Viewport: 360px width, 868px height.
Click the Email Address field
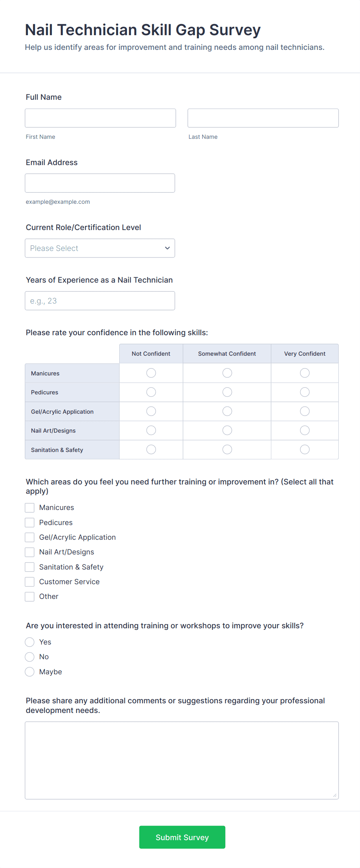[99, 183]
